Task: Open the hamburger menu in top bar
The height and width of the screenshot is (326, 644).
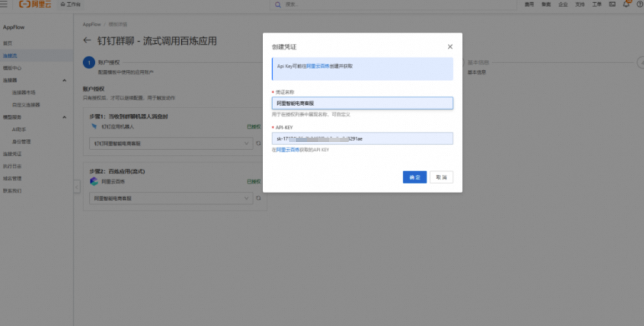Action: coord(4,4)
